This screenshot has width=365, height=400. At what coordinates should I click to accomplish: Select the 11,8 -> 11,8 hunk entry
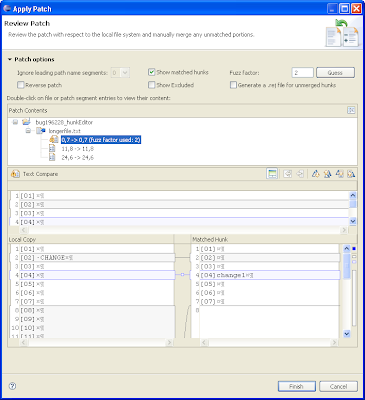[x=77, y=149]
